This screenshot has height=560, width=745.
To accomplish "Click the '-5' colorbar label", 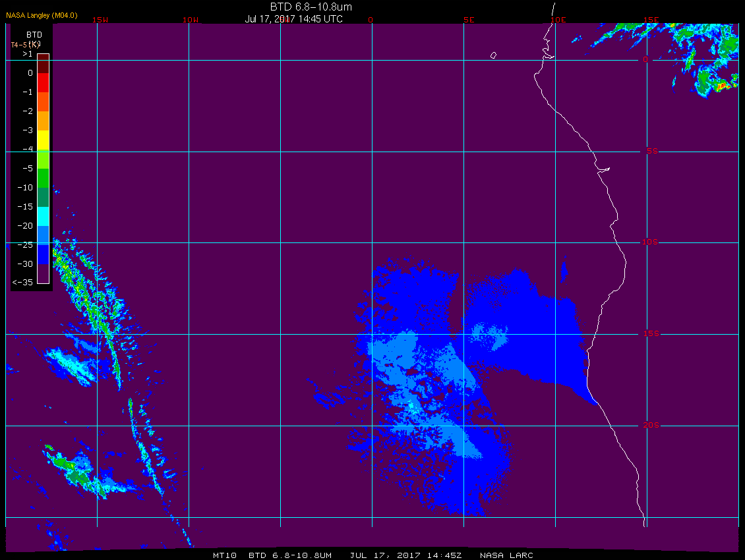I will click(x=28, y=169).
